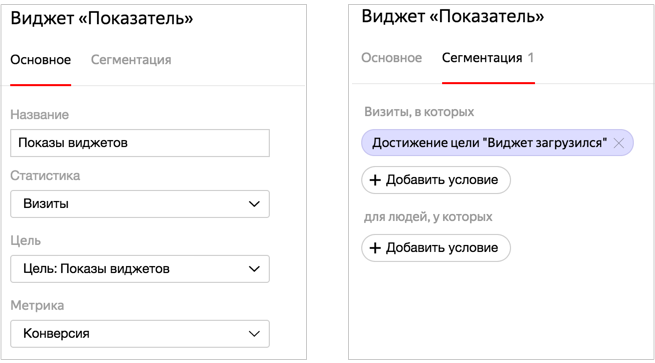Select the active Сегментация tab in right panel
Screen dimensions: 655x363
488,58
